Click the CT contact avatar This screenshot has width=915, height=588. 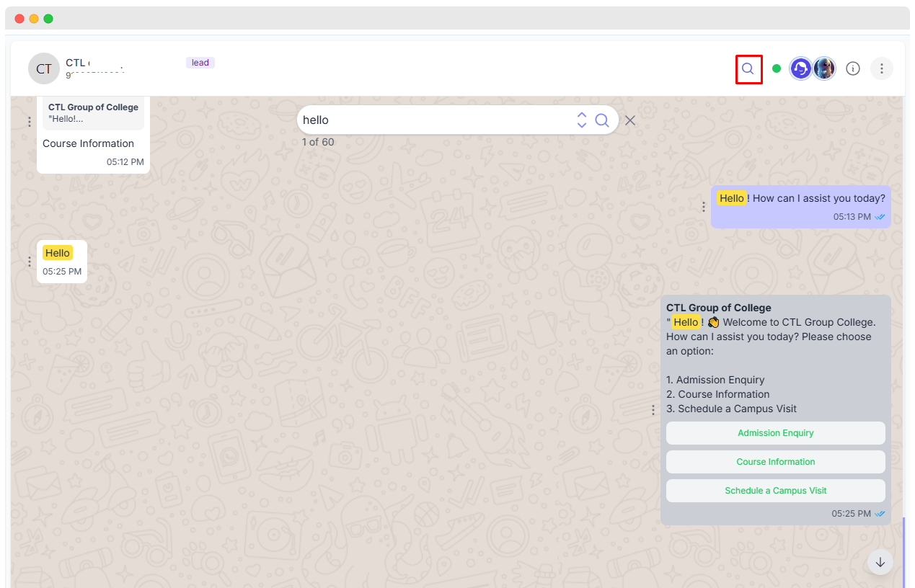(x=44, y=68)
